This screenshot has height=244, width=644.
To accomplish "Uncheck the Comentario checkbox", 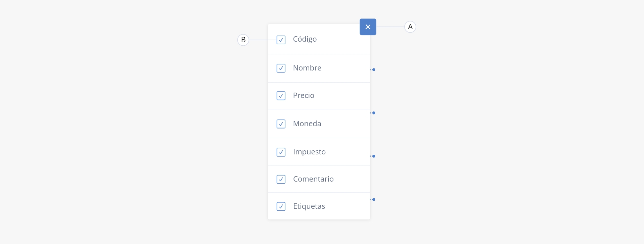I will click(281, 179).
